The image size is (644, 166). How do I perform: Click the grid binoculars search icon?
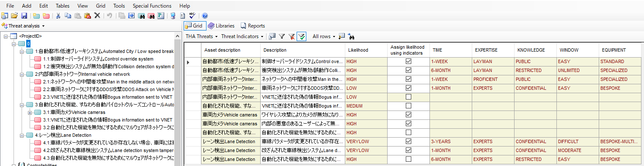pyautogui.click(x=351, y=36)
